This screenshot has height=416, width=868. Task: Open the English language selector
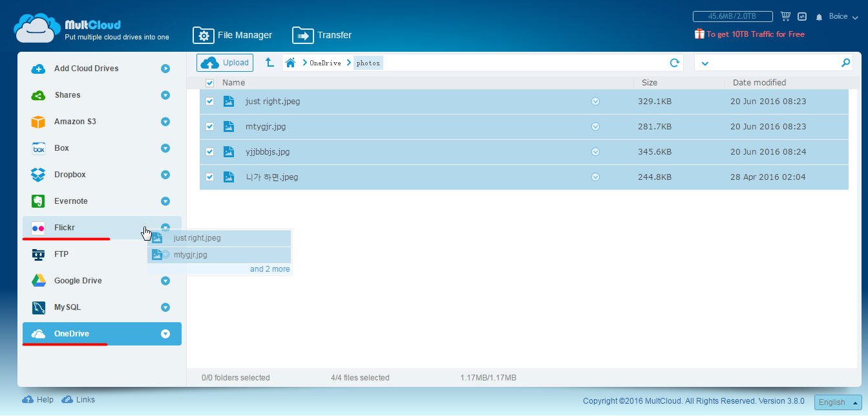pos(838,402)
